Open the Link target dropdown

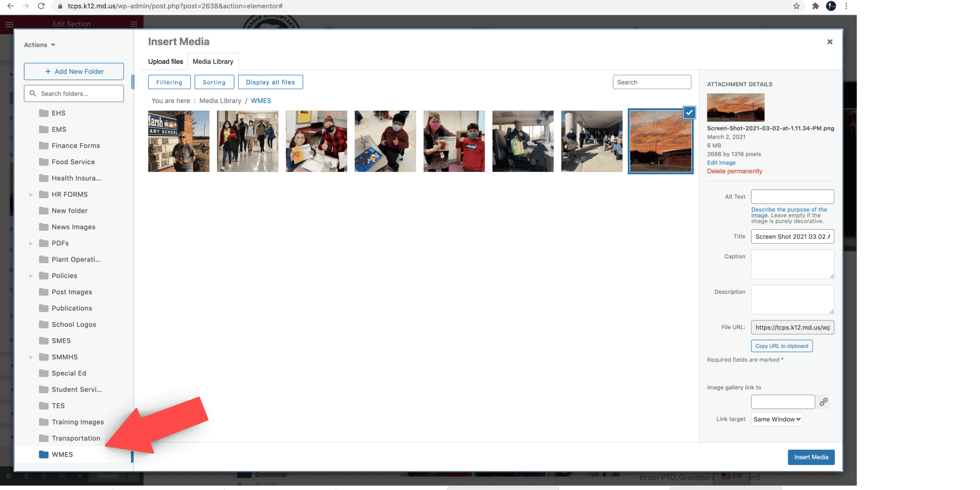point(777,419)
